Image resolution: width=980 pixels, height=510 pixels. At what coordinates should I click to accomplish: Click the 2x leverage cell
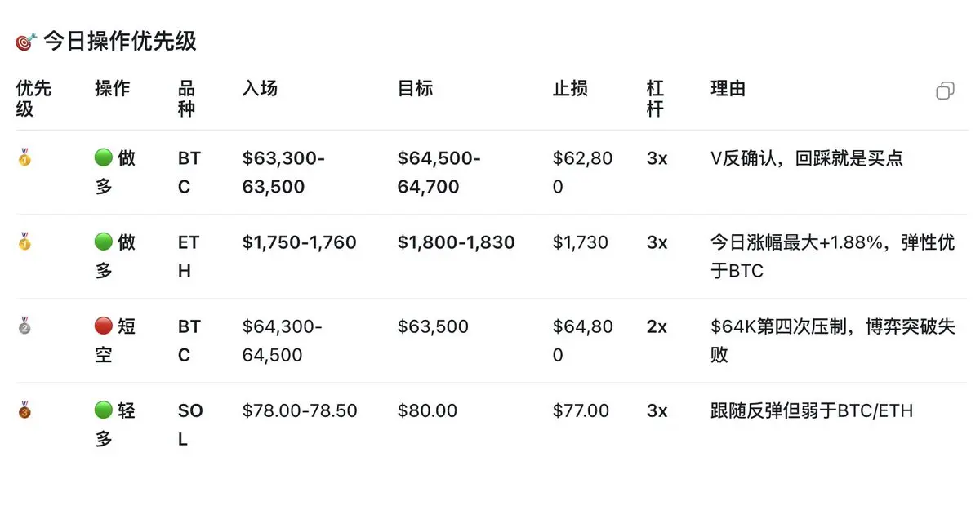point(657,326)
